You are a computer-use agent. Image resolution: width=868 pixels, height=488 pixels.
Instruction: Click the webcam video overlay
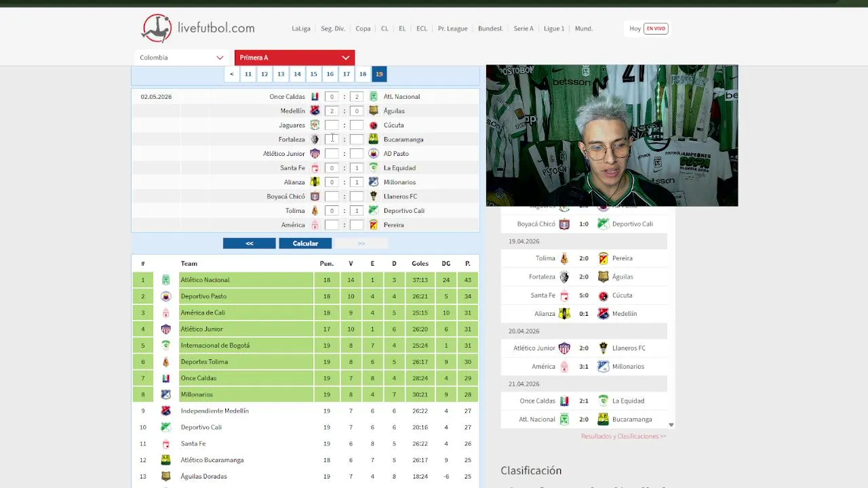(612, 136)
